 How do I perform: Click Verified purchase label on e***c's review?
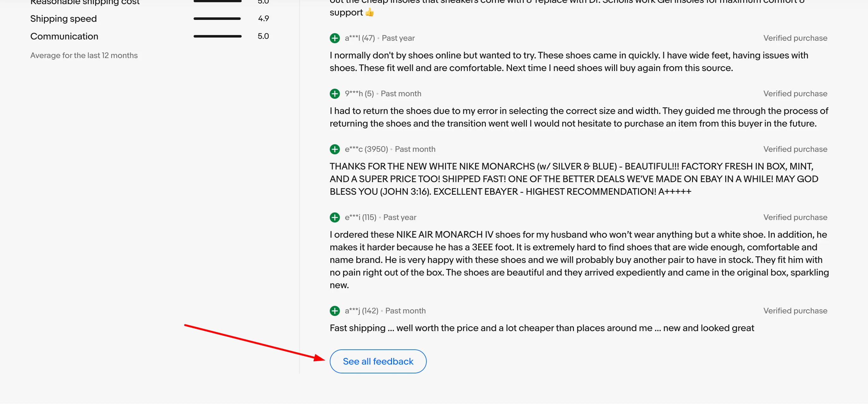(795, 149)
